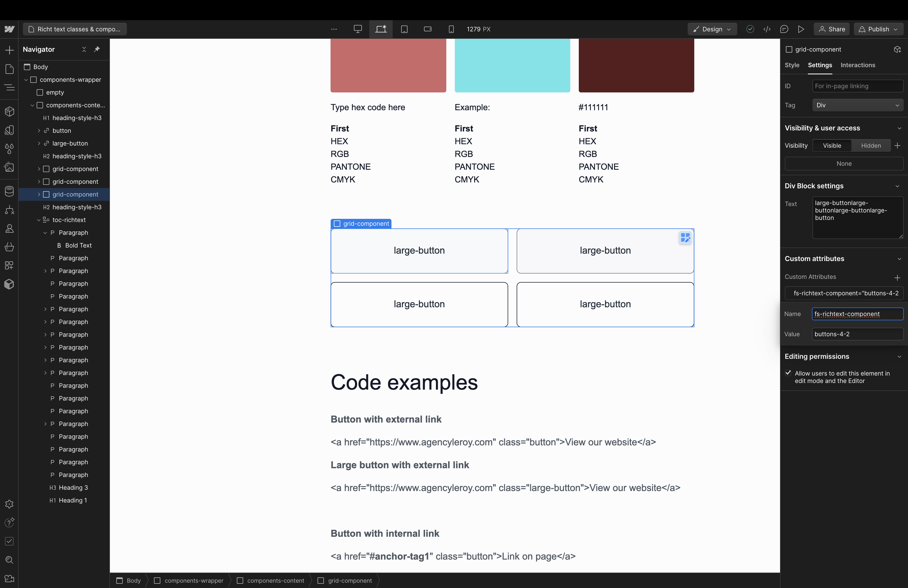
Task: Uncheck Allow users to edit this element
Action: pyautogui.click(x=788, y=373)
